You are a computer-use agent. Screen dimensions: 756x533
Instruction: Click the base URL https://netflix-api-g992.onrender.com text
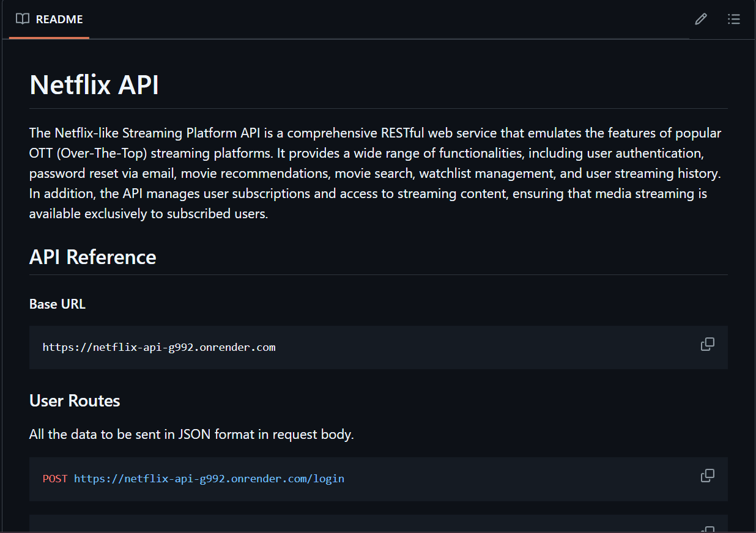click(x=159, y=347)
